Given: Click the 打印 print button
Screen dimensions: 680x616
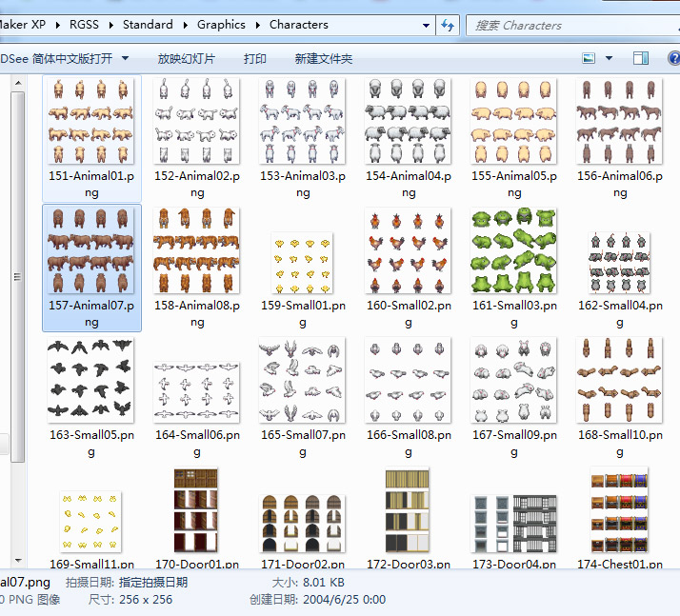Looking at the screenshot, I should pos(254,58).
